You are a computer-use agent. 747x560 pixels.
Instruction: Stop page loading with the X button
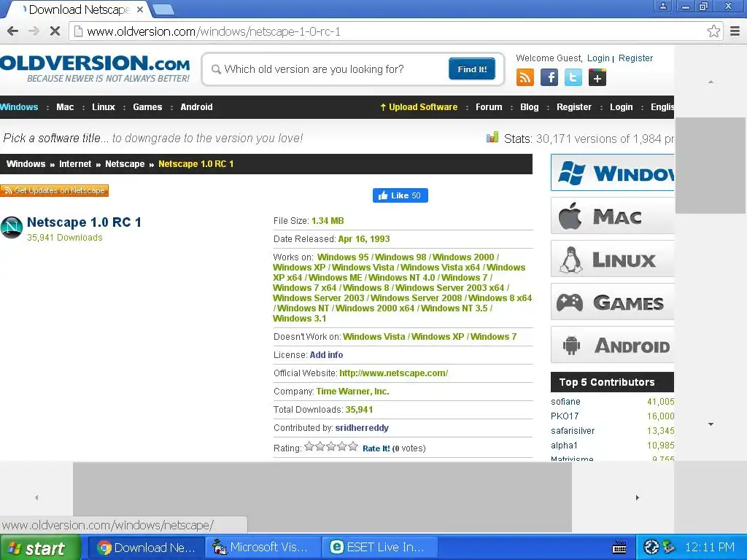click(55, 31)
